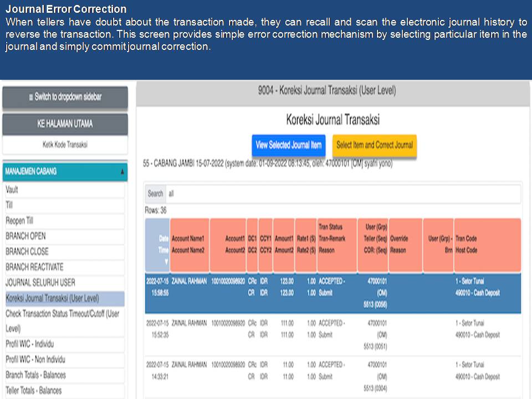Open the Vault menu item

coord(65,190)
